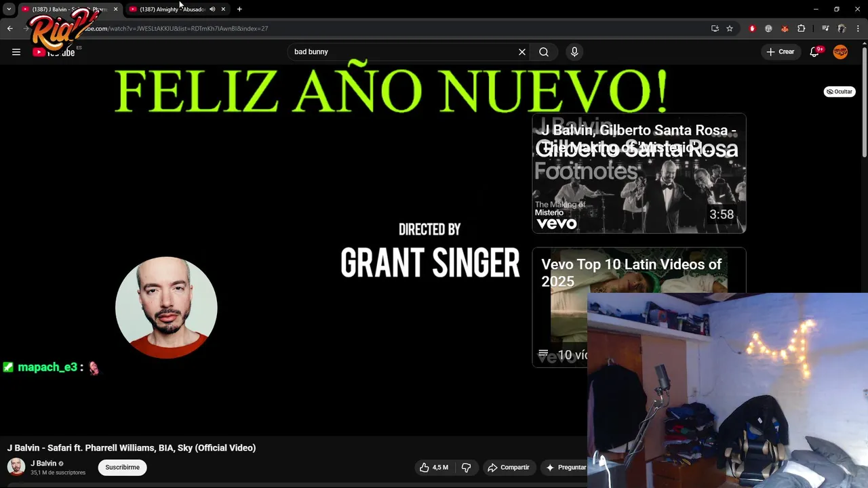Subscribe with the Suscribirme button
The image size is (868, 488).
pyautogui.click(x=122, y=467)
